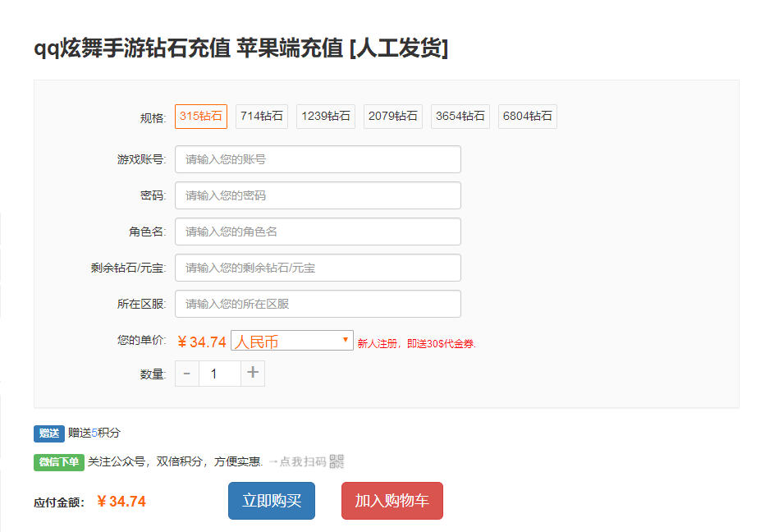The image size is (774, 532).
Task: Click the blue 赠送 badge
Action: [x=49, y=433]
